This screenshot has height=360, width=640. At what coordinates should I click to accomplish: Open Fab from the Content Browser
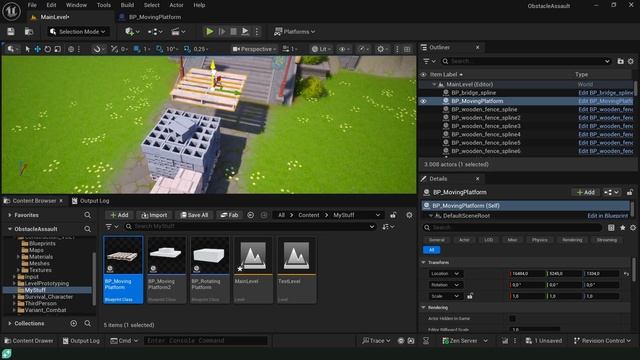coord(229,215)
